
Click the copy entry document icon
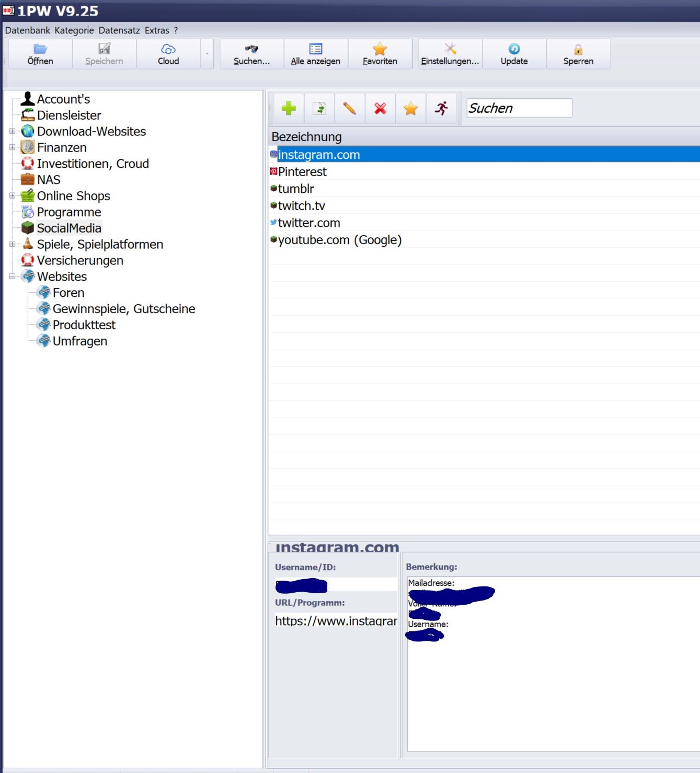pos(319,108)
